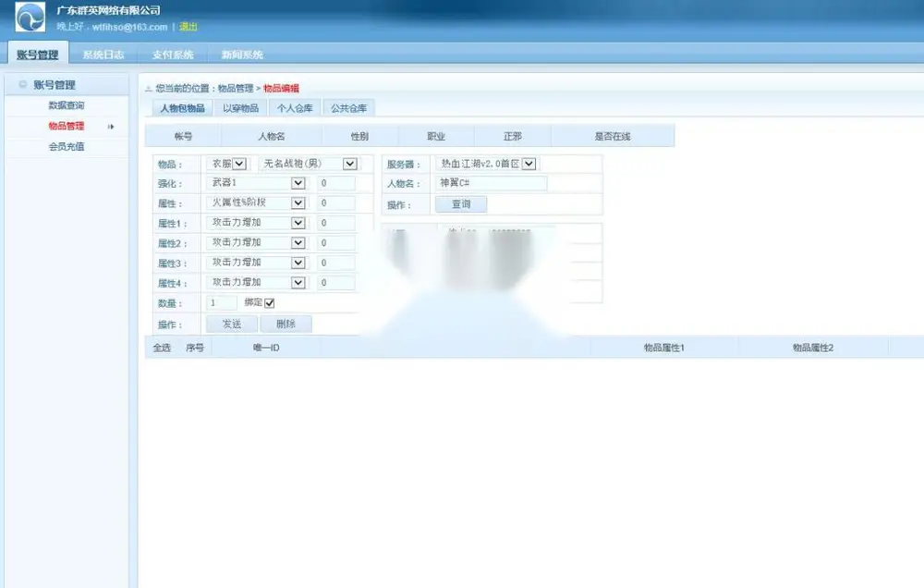Click the 发送 button
This screenshot has height=588, width=924.
pos(232,324)
